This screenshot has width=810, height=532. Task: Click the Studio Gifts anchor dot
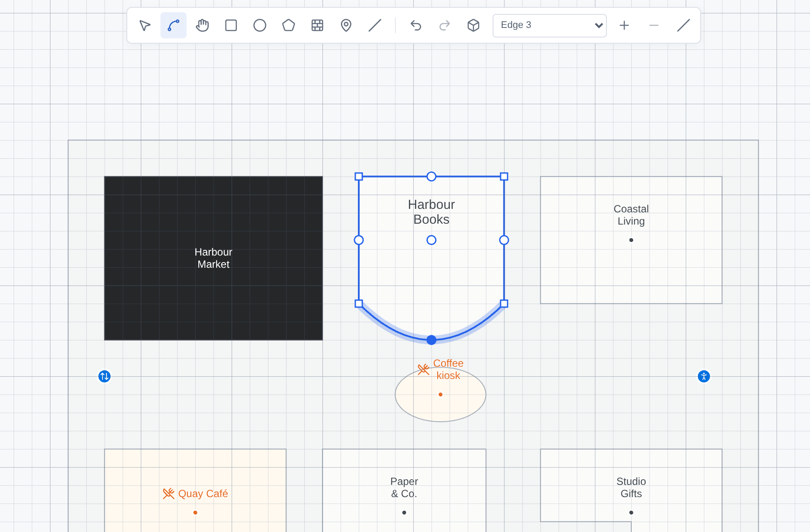tap(631, 513)
